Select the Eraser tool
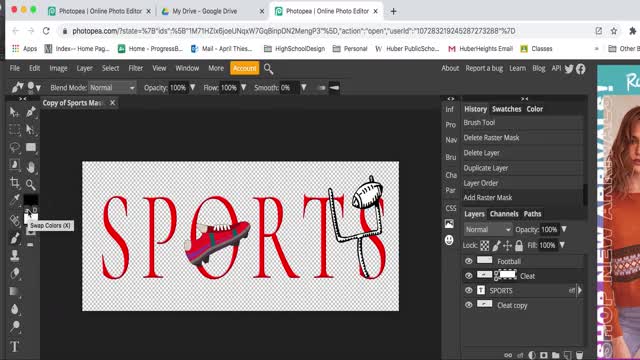Viewport: 640px width, 360px height. 15,273
